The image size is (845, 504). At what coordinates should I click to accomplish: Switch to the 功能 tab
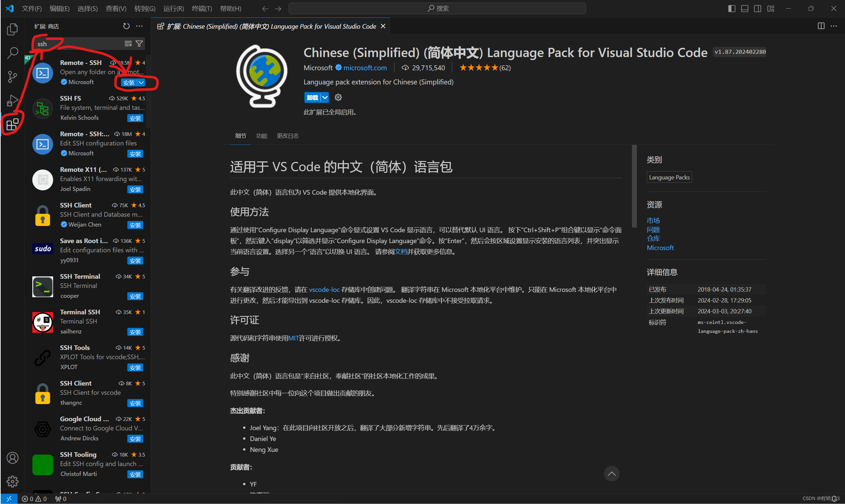262,136
